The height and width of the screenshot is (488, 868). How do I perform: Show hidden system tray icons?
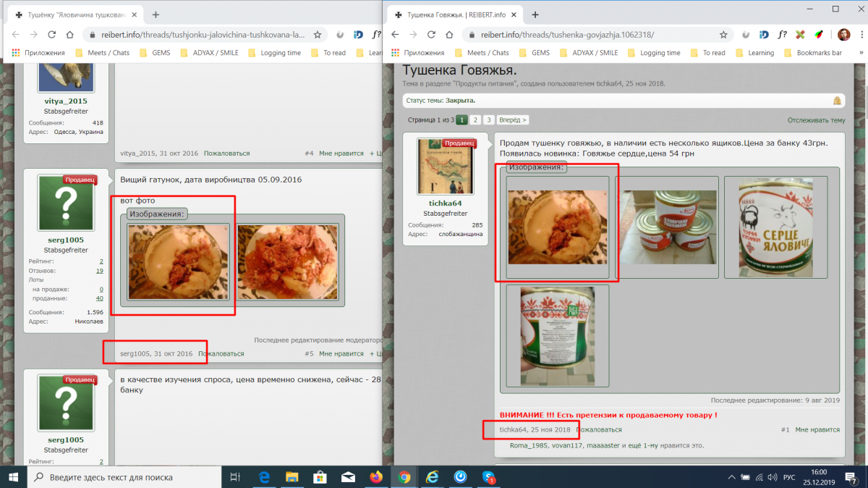coord(730,477)
